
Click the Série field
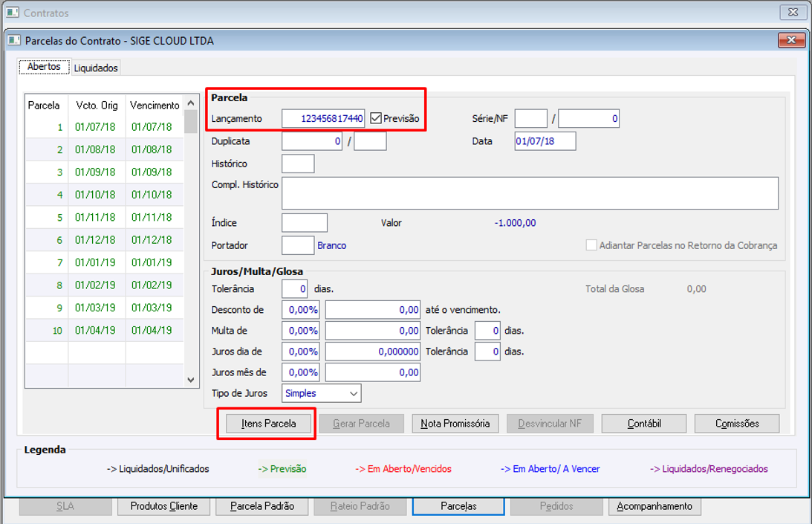pos(530,119)
